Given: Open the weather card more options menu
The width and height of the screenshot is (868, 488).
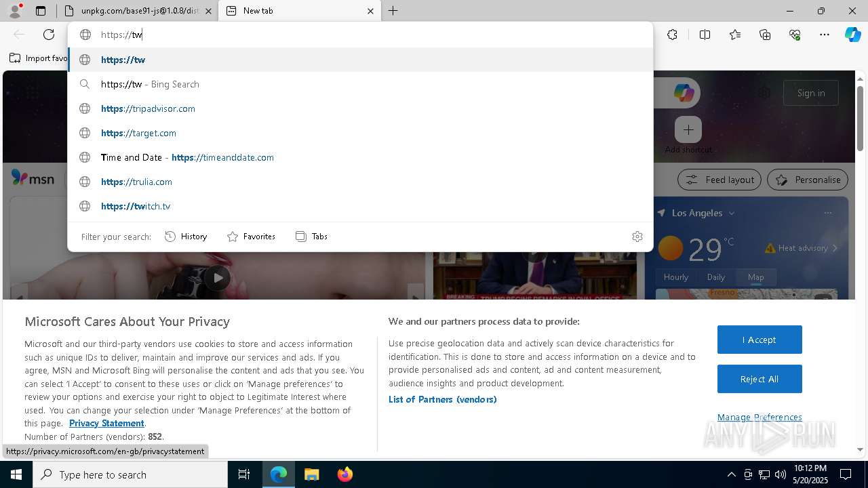Looking at the screenshot, I should point(828,213).
